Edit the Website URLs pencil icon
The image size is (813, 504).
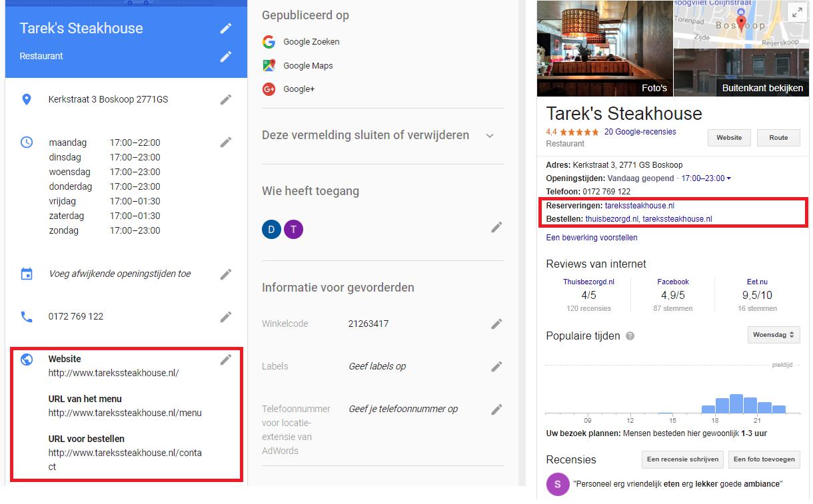click(226, 360)
